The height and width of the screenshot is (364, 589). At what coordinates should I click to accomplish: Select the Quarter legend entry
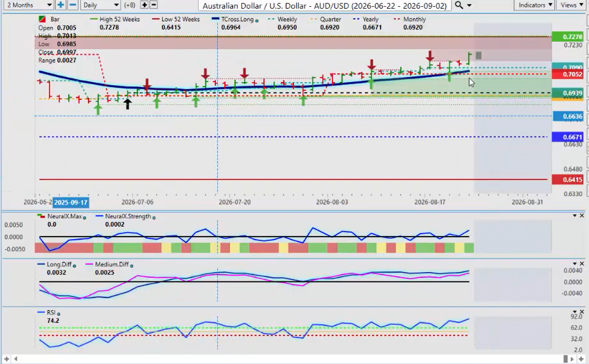pos(326,19)
